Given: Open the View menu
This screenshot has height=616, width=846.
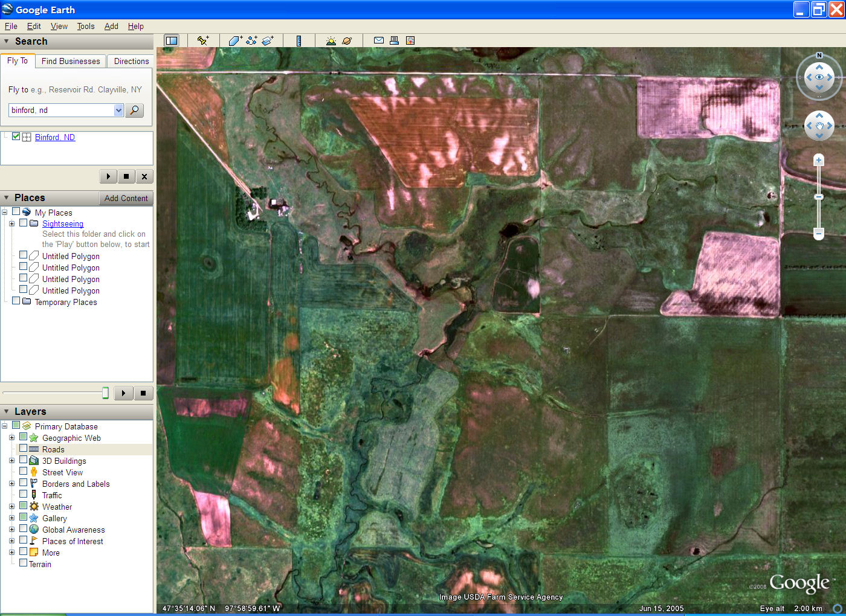Looking at the screenshot, I should click(59, 26).
